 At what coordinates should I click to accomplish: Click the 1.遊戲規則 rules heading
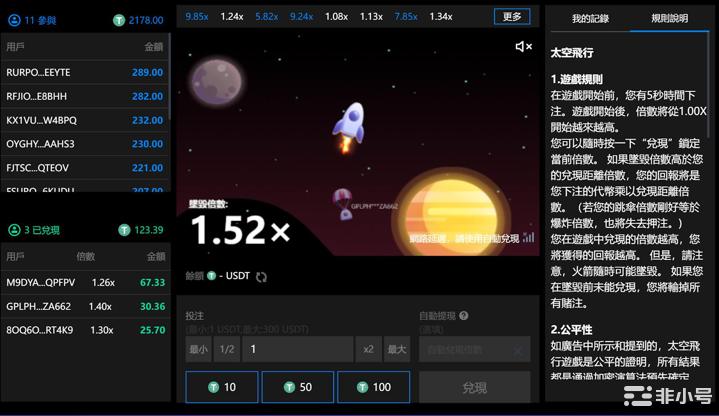point(576,79)
